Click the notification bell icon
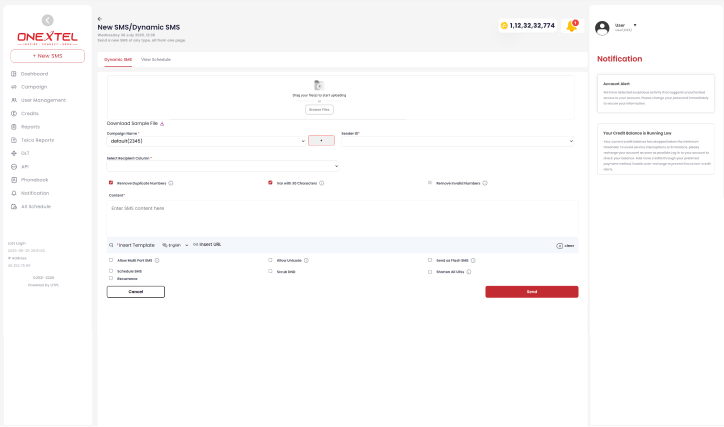Viewport: 724px width, 427px height. [572, 26]
